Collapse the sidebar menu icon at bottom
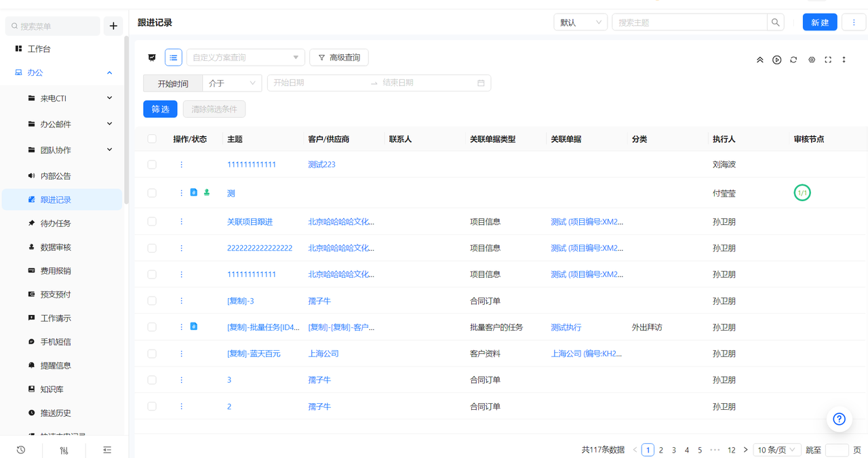 click(107, 450)
